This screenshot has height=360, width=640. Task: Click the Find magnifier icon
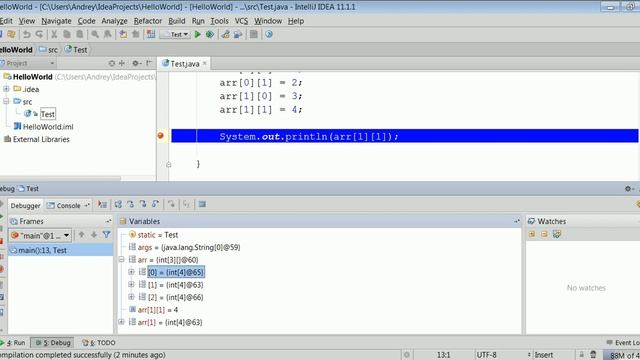95,35
